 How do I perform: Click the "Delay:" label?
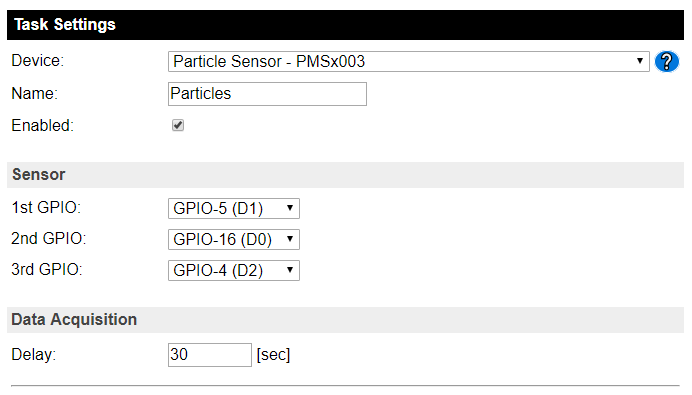coord(34,354)
